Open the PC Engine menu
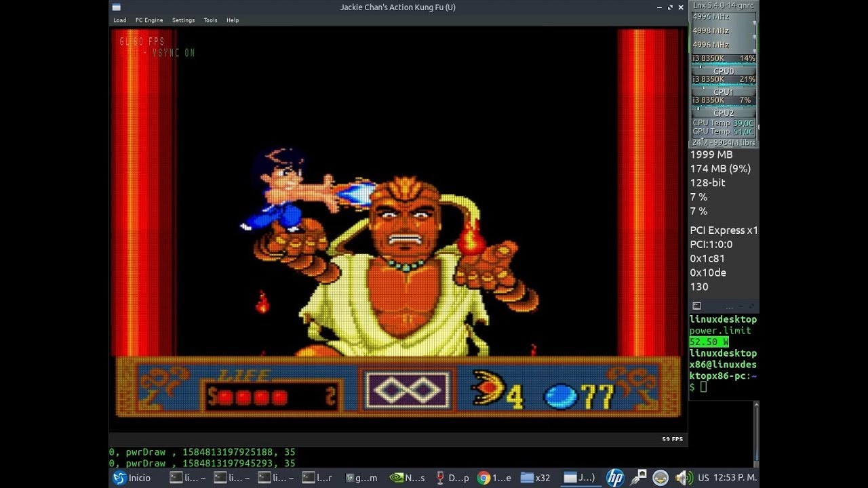The image size is (868, 488). pos(149,20)
